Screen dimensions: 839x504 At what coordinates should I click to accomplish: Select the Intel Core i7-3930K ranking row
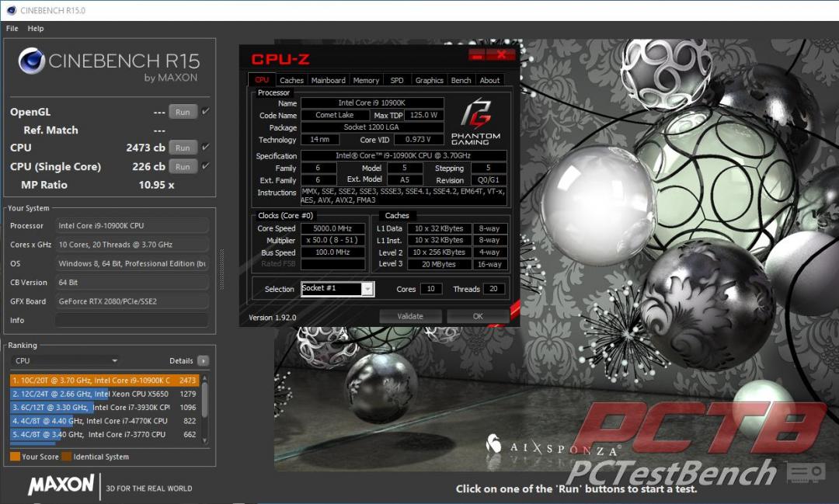coord(104,407)
